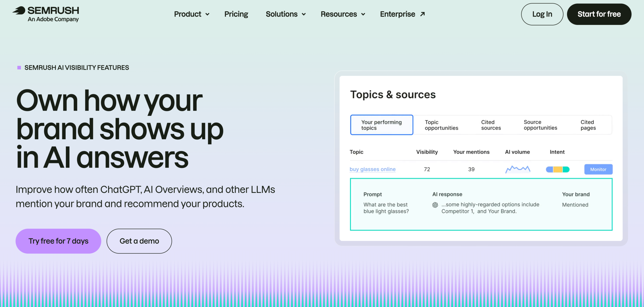Switch to the Topic opportunities tab
644x307 pixels.
tap(441, 125)
